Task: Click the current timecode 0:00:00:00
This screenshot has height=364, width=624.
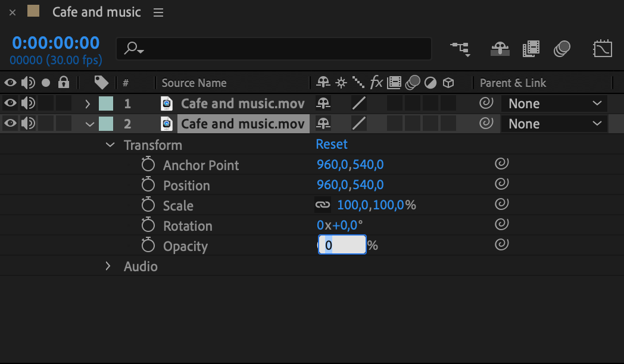Action: (x=56, y=43)
